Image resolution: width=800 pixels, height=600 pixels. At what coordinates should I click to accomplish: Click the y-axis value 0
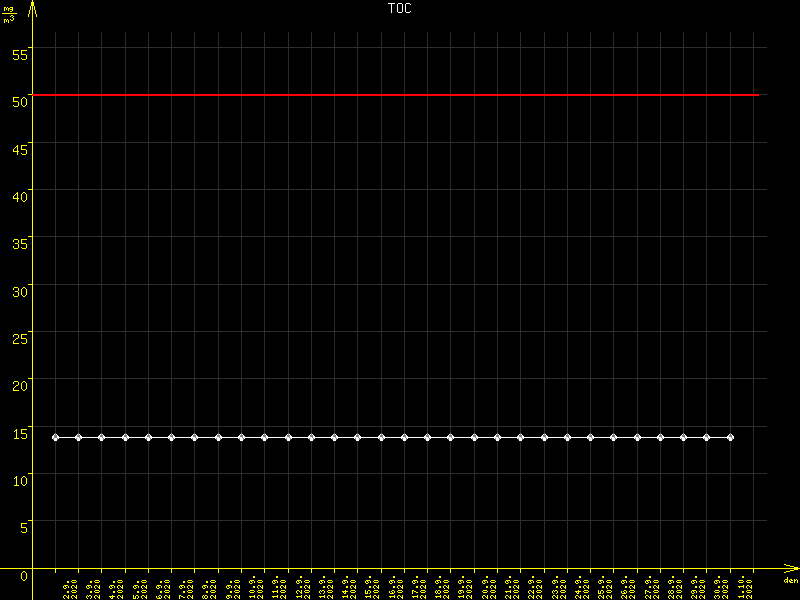pos(24,575)
